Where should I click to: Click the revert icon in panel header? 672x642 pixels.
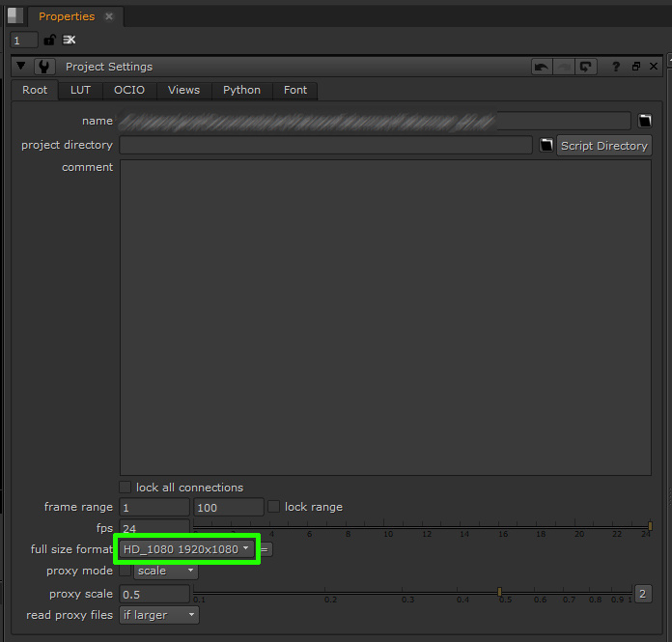pos(586,67)
